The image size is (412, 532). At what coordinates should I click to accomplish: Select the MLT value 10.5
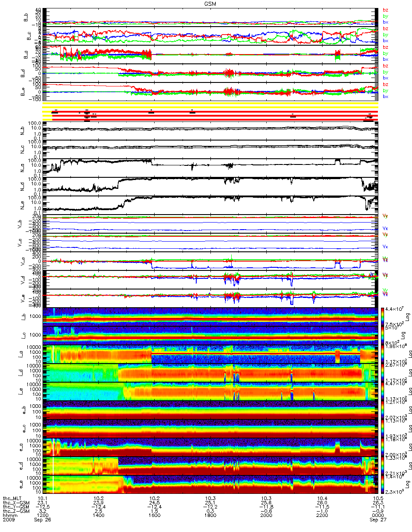tap(377, 499)
